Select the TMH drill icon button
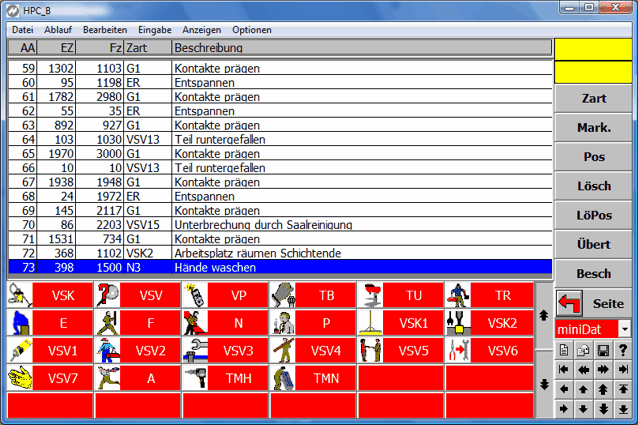 click(225, 378)
